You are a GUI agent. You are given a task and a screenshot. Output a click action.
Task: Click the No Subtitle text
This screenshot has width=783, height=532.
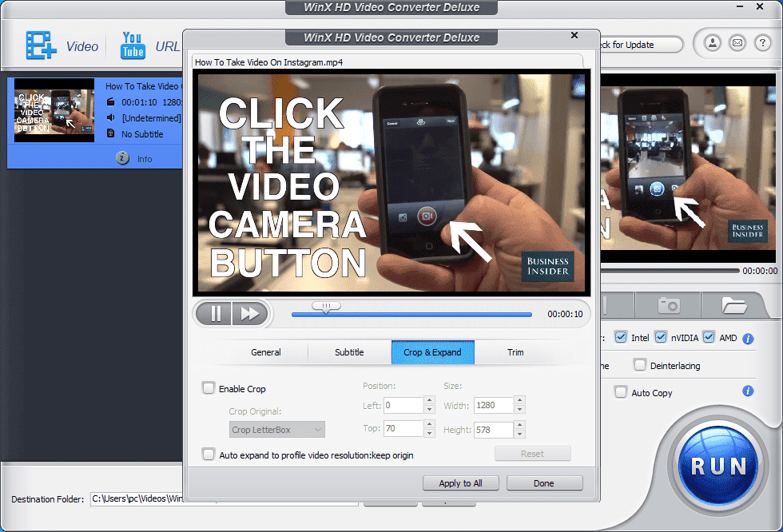pyautogui.click(x=142, y=134)
